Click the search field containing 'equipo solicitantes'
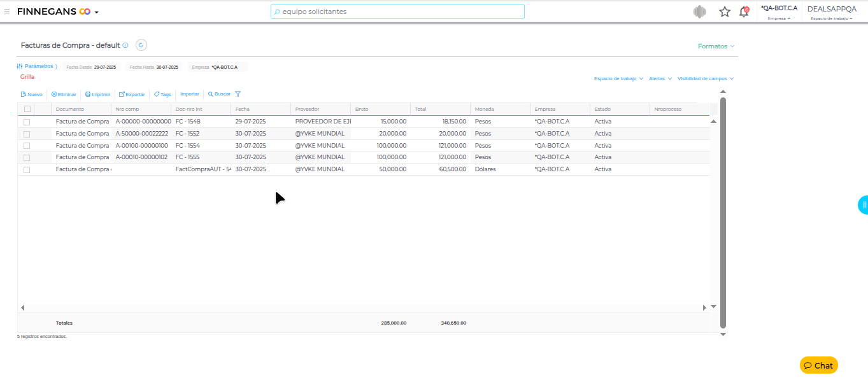Image resolution: width=868 pixels, height=387 pixels. (x=397, y=11)
